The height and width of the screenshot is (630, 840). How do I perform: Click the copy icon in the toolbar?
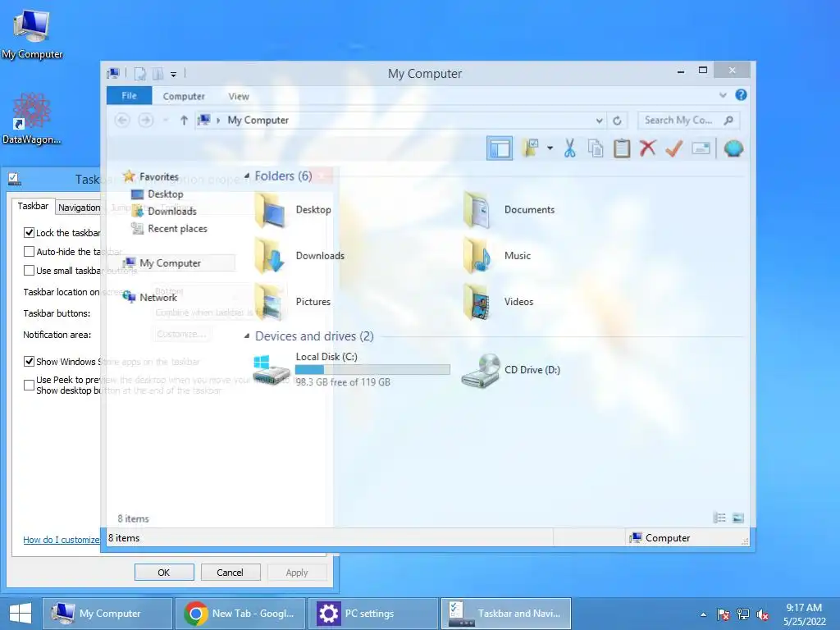pos(596,148)
